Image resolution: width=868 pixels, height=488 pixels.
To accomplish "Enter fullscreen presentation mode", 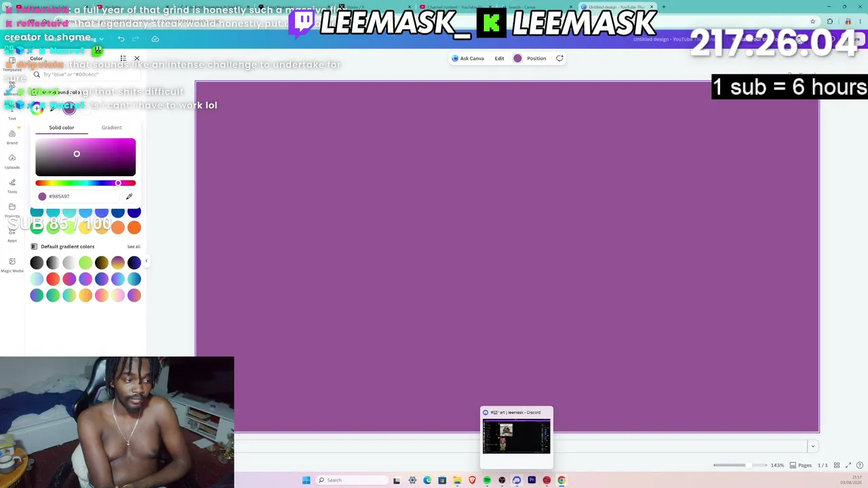I will coord(848,466).
